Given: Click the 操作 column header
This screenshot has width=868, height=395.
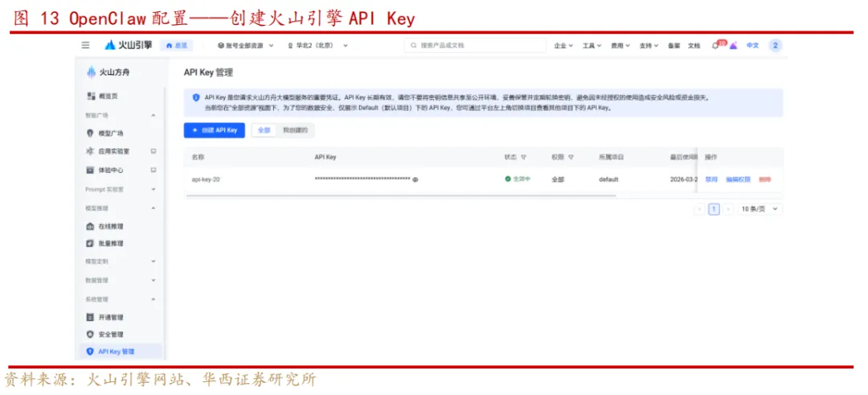Looking at the screenshot, I should coord(710,158).
